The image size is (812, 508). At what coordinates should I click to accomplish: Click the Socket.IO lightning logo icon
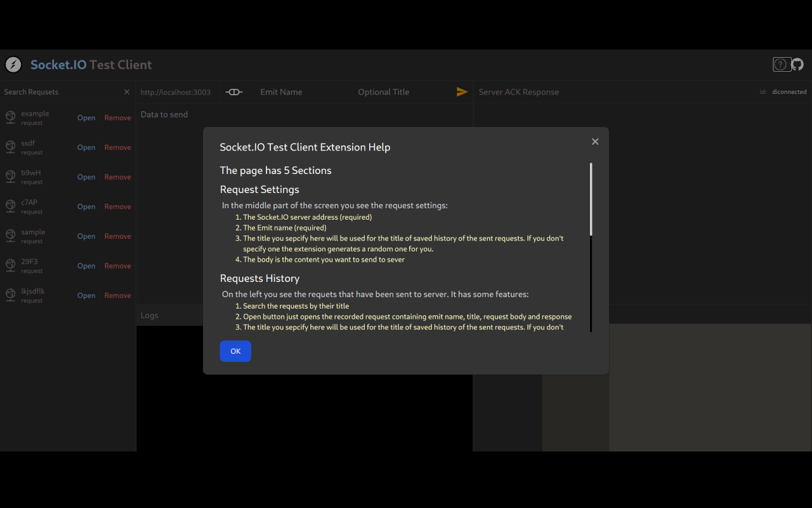tap(13, 64)
